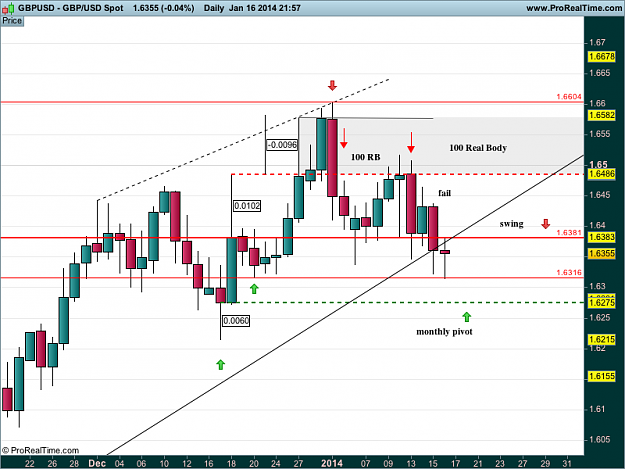Viewport: 625px width, 469px height.
Task: Click the Daily timeframe label
Action: (x=214, y=8)
